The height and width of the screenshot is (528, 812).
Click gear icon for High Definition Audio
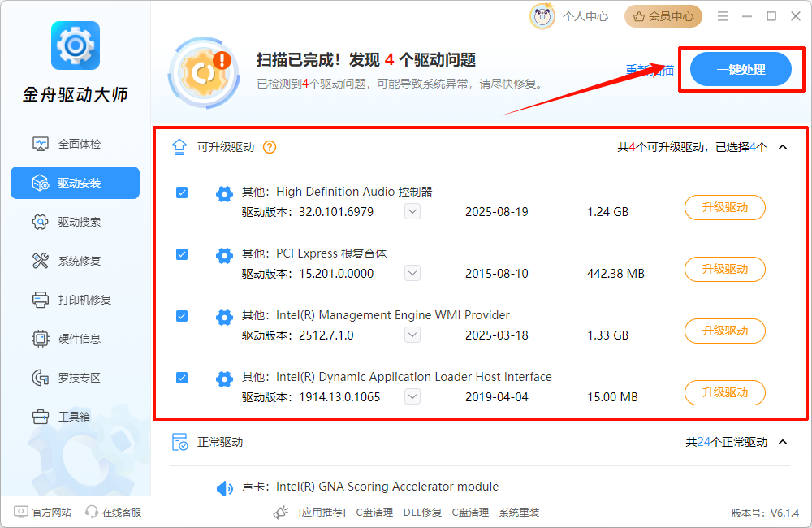(224, 194)
